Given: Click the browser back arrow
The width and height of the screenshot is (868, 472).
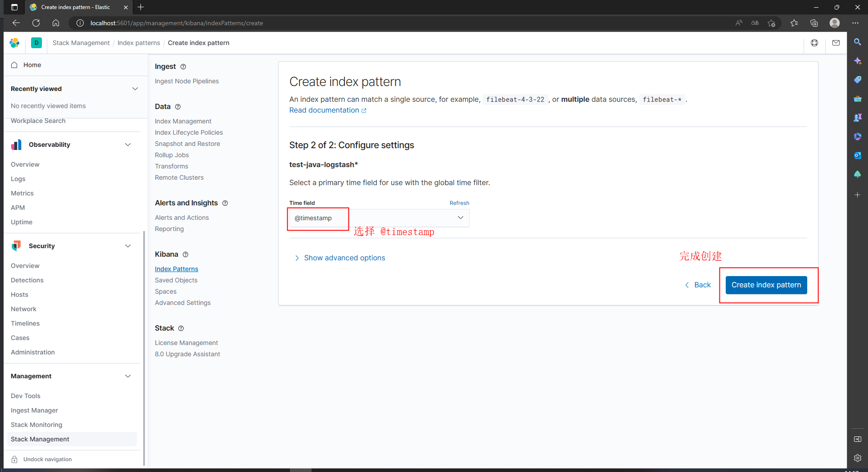Looking at the screenshot, I should coord(16,23).
